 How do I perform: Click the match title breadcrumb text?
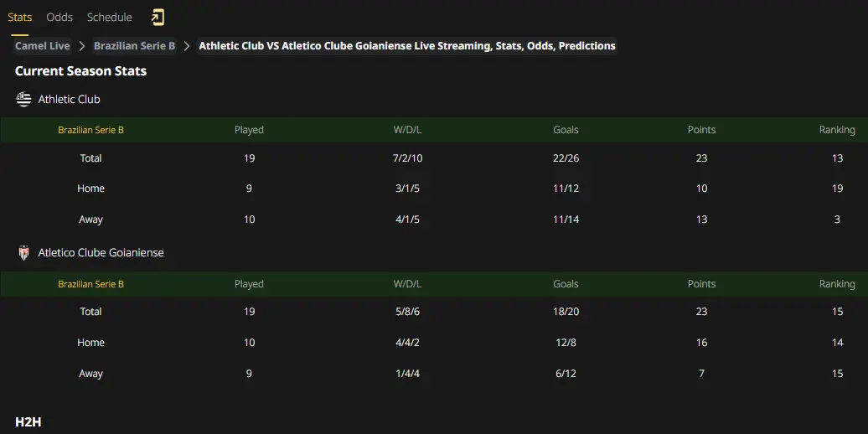(407, 46)
